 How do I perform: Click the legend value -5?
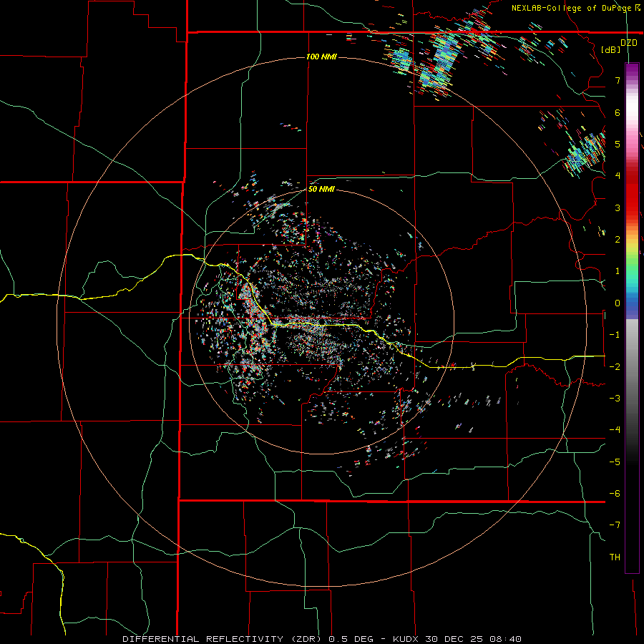(x=615, y=462)
